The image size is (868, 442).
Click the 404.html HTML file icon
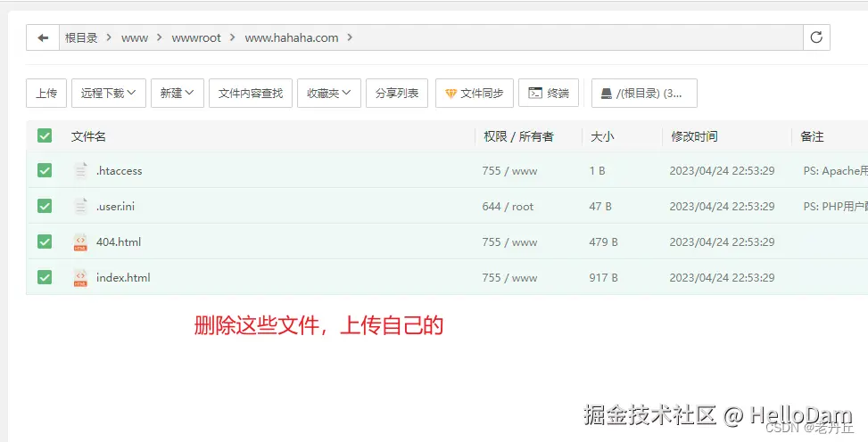[x=81, y=241]
